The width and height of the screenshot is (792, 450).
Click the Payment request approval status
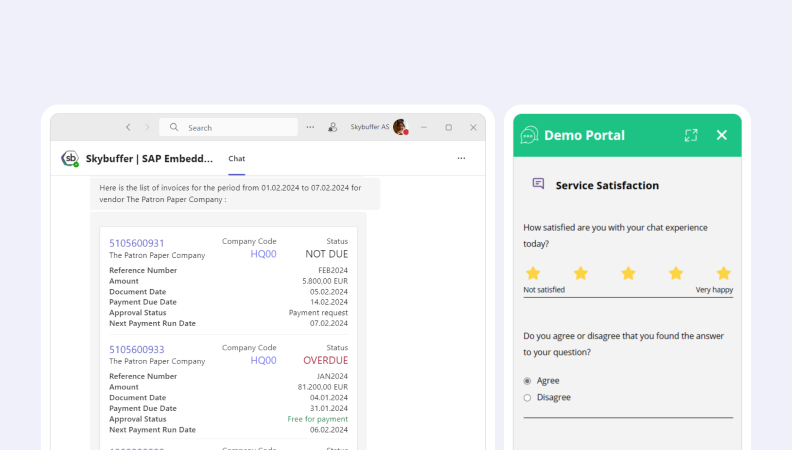318,313
